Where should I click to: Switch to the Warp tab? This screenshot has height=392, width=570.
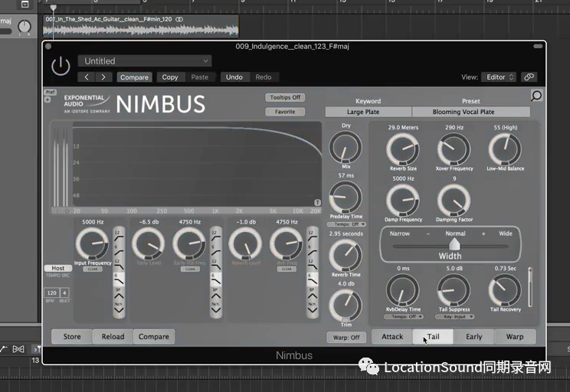(515, 337)
